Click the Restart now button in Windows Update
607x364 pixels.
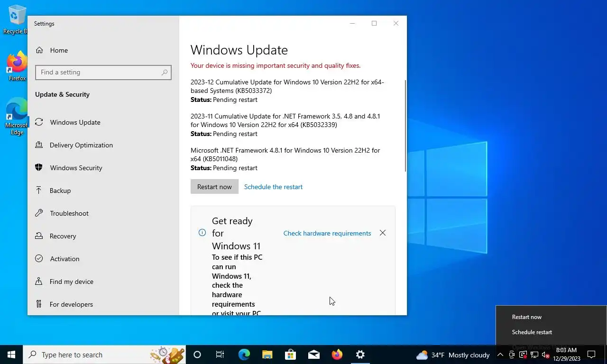(x=214, y=187)
